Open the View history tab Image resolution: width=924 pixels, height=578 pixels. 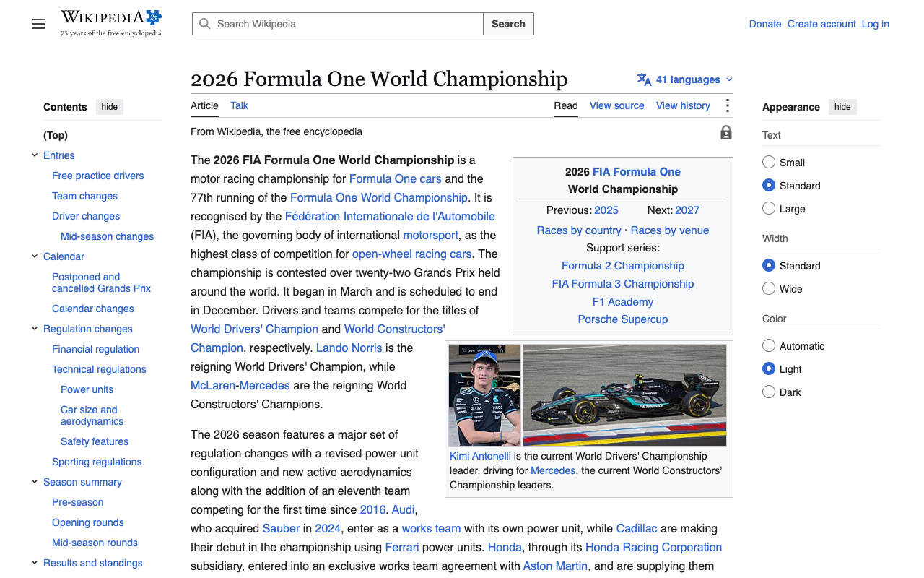click(683, 105)
